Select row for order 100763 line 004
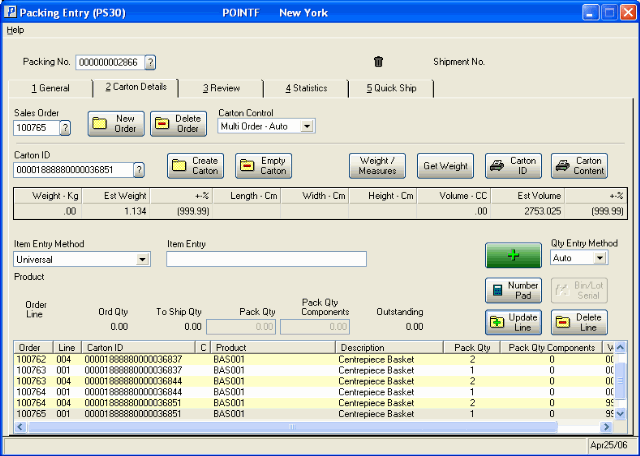 click(x=314, y=381)
